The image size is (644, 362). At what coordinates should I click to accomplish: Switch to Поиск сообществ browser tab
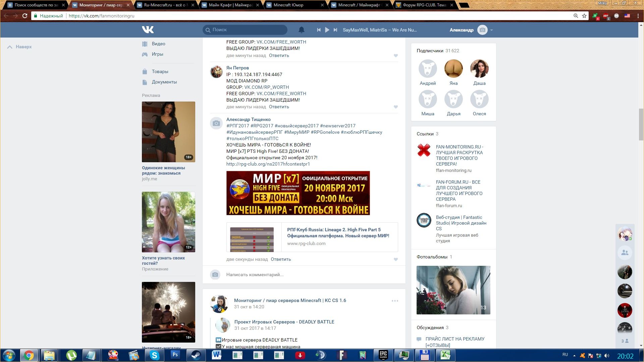click(x=36, y=5)
